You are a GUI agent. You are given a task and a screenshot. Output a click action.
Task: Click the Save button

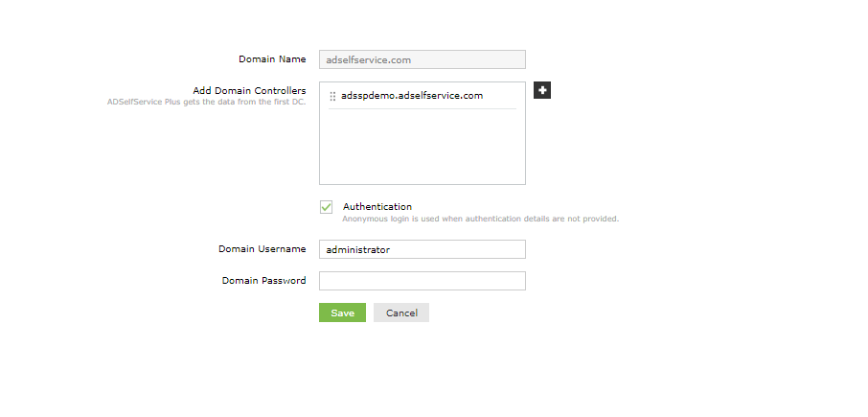(342, 313)
